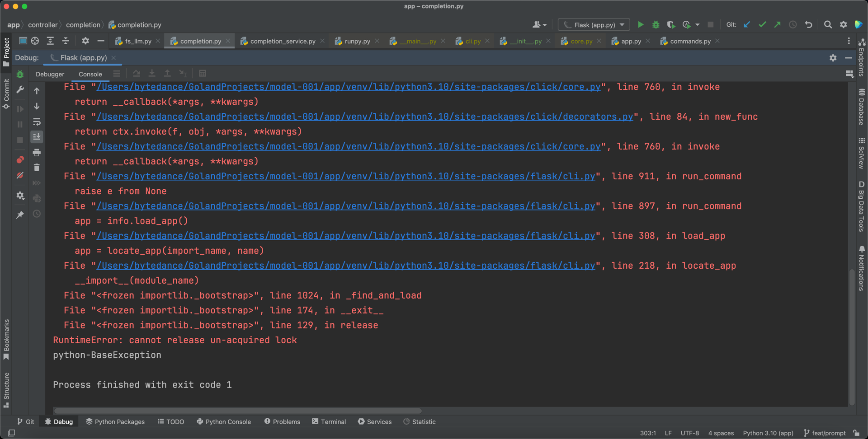Viewport: 868px width, 439px height.
Task: Open the user account dropdown in the toolbar
Action: pos(540,25)
